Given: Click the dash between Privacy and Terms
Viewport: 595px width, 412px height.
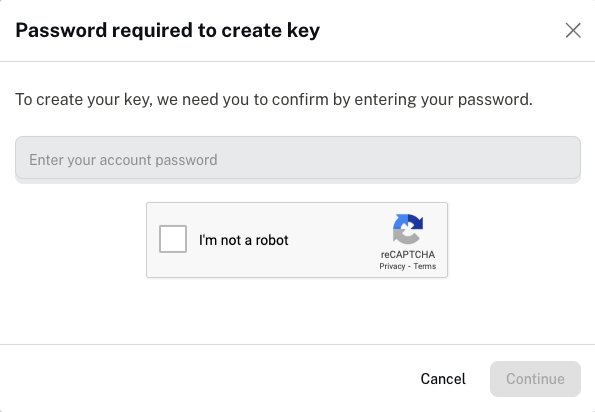Looking at the screenshot, I should point(409,267).
